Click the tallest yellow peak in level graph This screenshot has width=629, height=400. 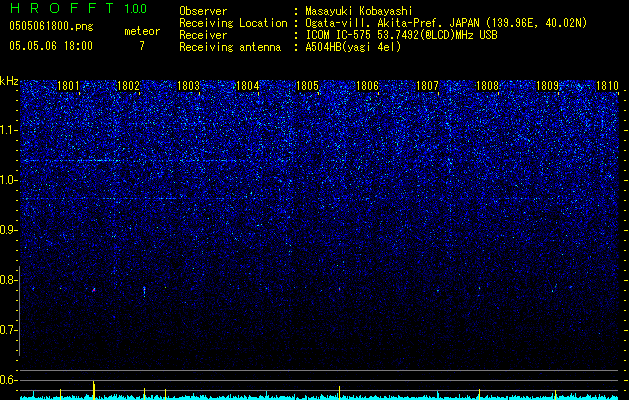[x=94, y=390]
